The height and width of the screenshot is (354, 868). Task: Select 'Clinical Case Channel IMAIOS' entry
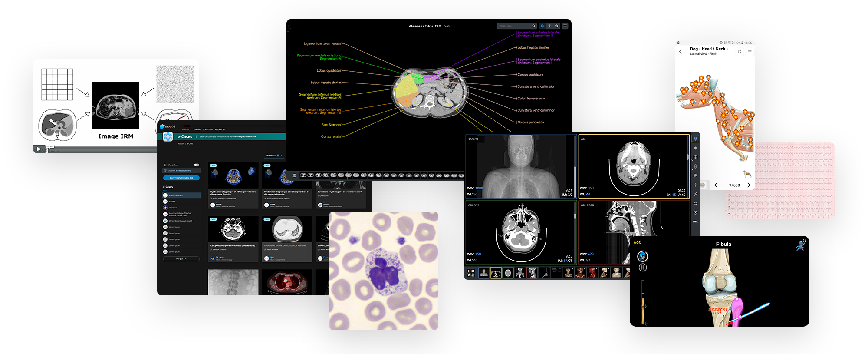point(181,221)
